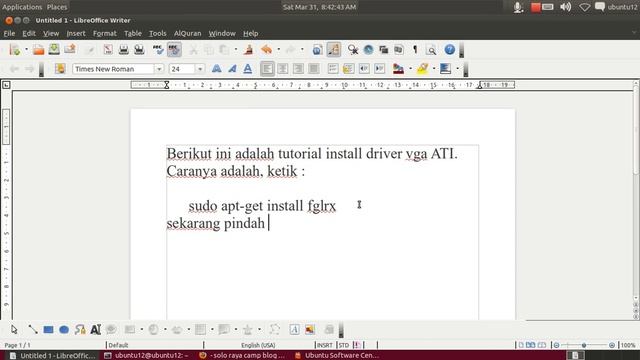The width and height of the screenshot is (640, 360).
Task: Toggle Underline formatting
Action: (x=247, y=69)
